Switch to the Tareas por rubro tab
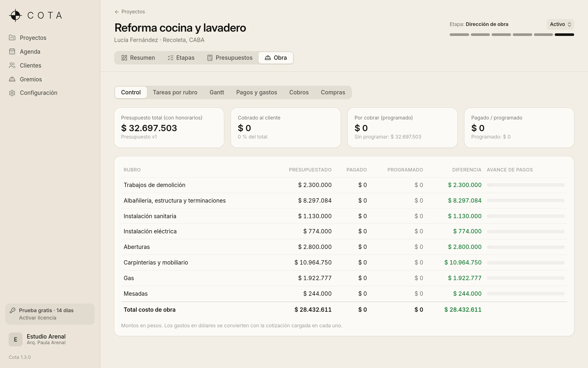This screenshot has height=368, width=588. coord(175,92)
